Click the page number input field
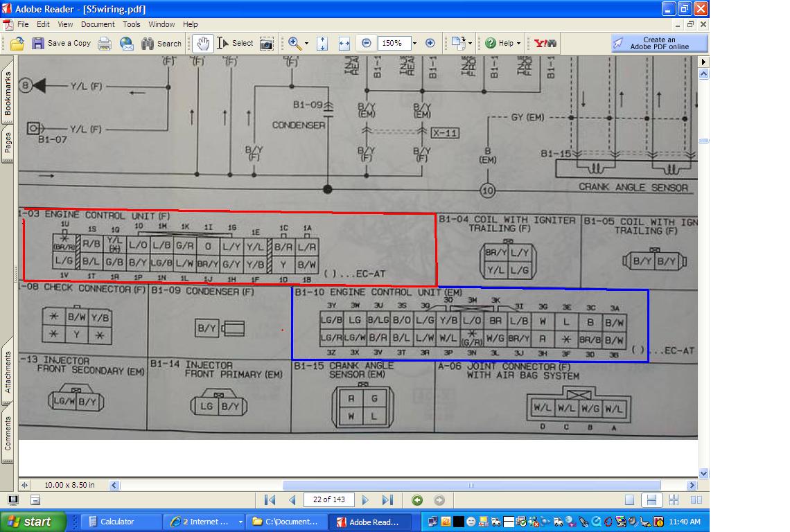This screenshot has height=532, width=790. pyautogui.click(x=330, y=500)
